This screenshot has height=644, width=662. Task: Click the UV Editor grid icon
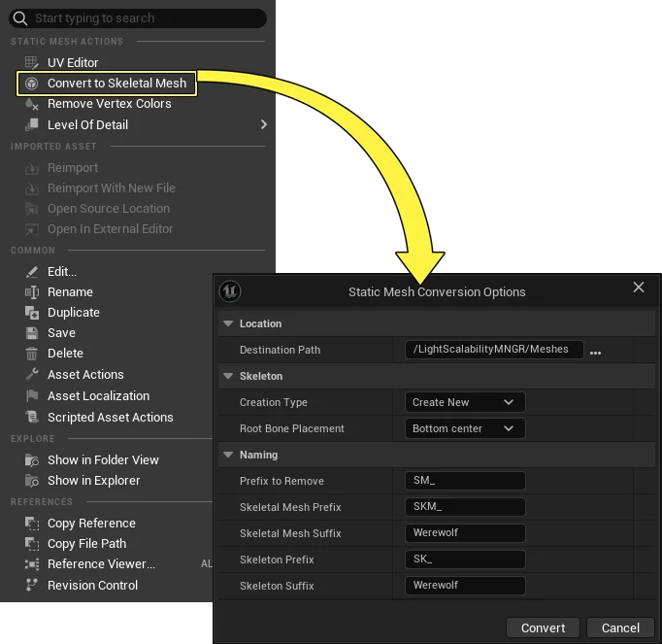(x=32, y=62)
